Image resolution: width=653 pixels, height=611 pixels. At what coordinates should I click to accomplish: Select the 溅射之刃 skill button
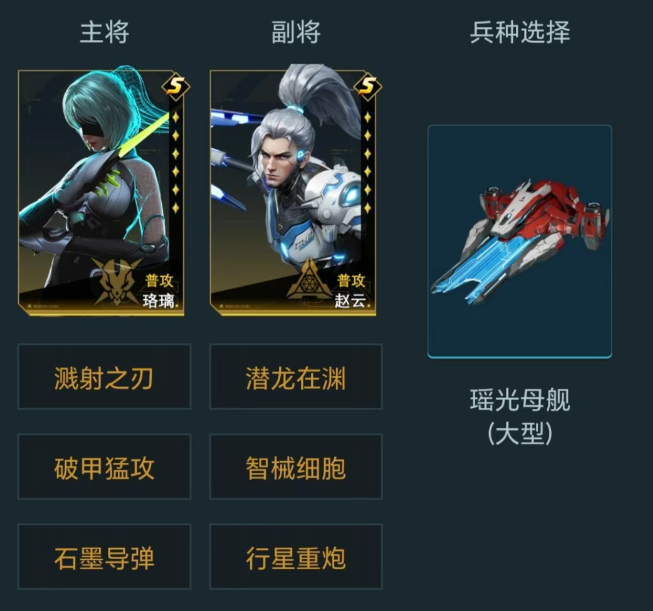[x=104, y=377]
